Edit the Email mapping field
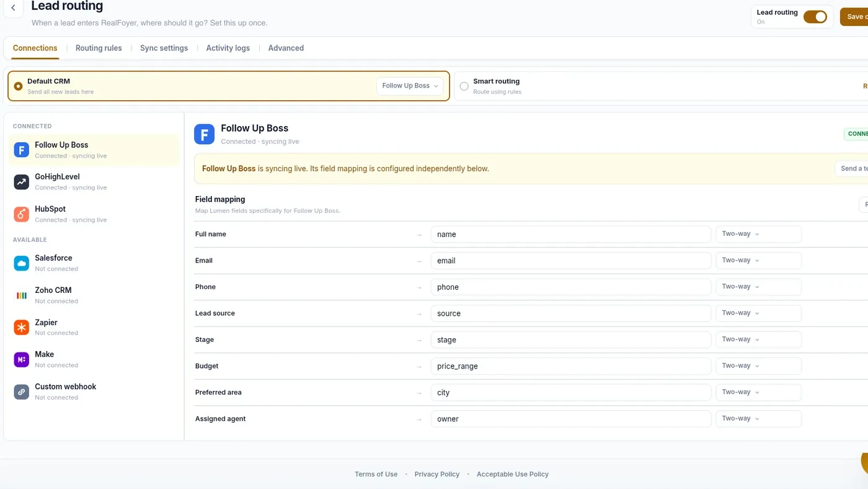The image size is (868, 489). point(571,261)
